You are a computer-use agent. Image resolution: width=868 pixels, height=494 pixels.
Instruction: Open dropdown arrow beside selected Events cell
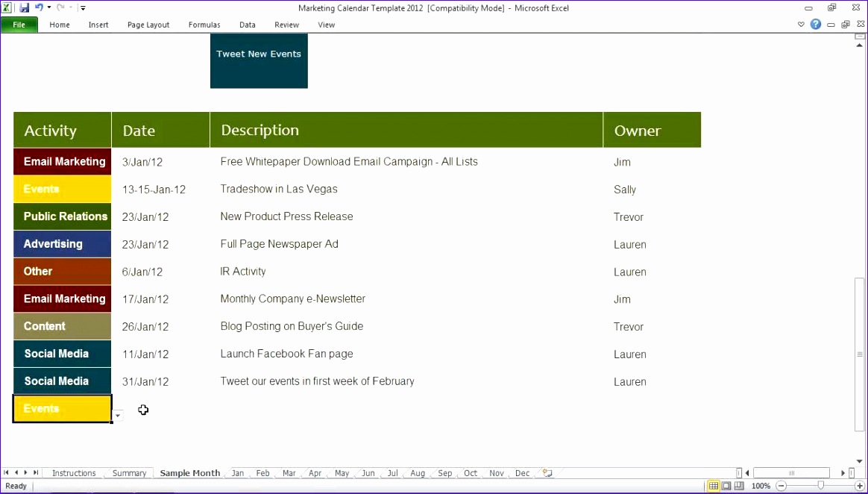coord(118,416)
